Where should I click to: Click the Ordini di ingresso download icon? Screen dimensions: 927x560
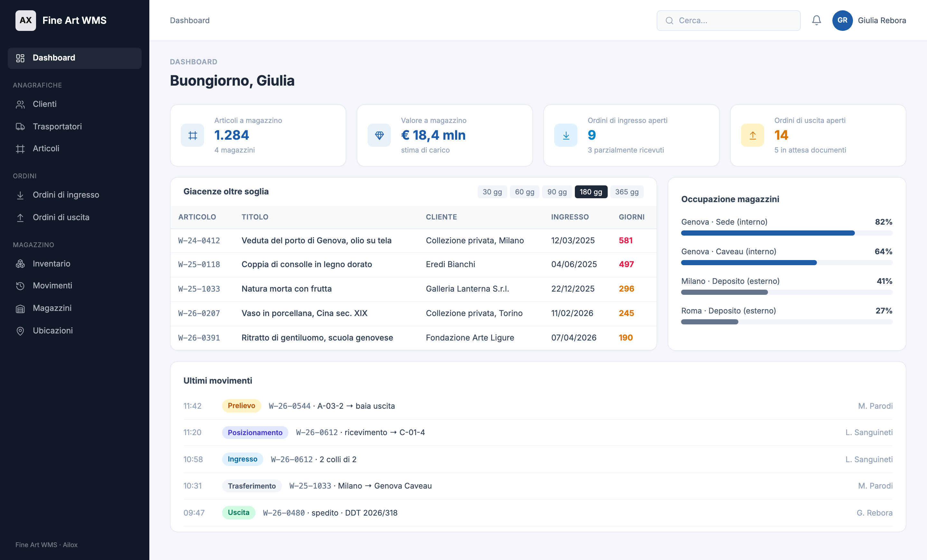(20, 195)
